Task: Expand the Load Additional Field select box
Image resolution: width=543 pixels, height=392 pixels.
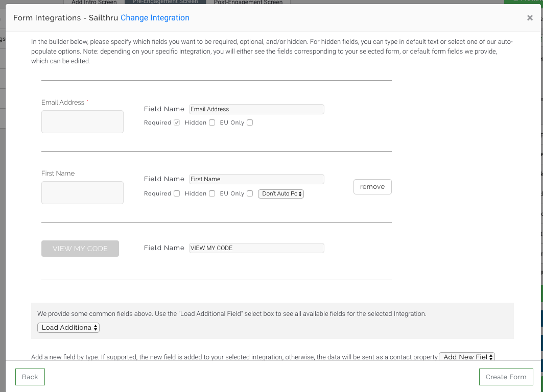Action: coord(68,328)
